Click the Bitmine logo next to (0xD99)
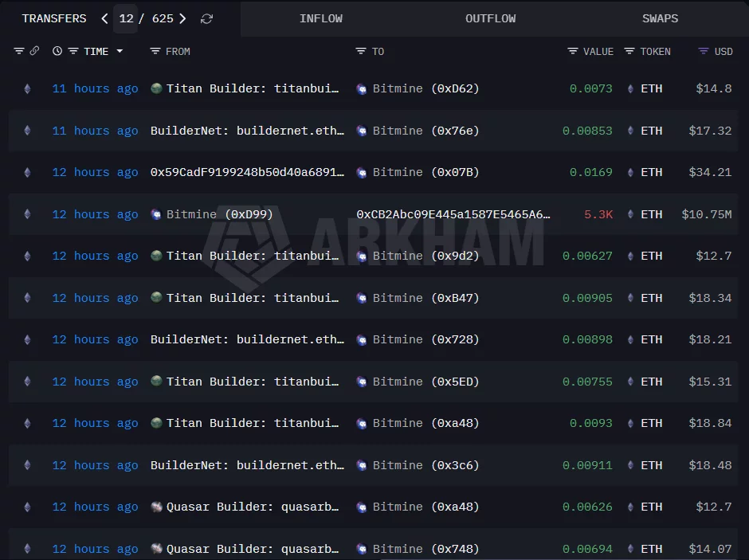The width and height of the screenshot is (749, 560). pyautogui.click(x=156, y=214)
